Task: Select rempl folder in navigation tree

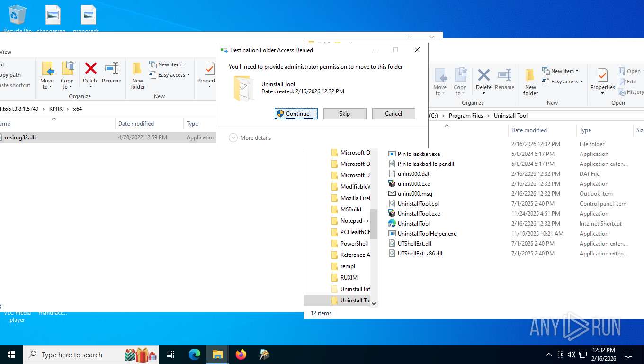Action: tap(348, 266)
